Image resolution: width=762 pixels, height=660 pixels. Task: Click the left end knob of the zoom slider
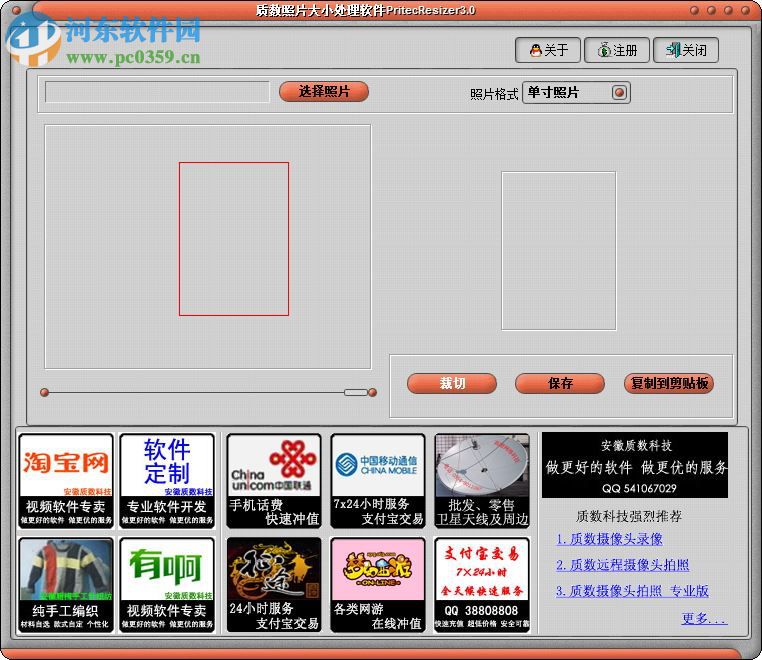[44, 392]
